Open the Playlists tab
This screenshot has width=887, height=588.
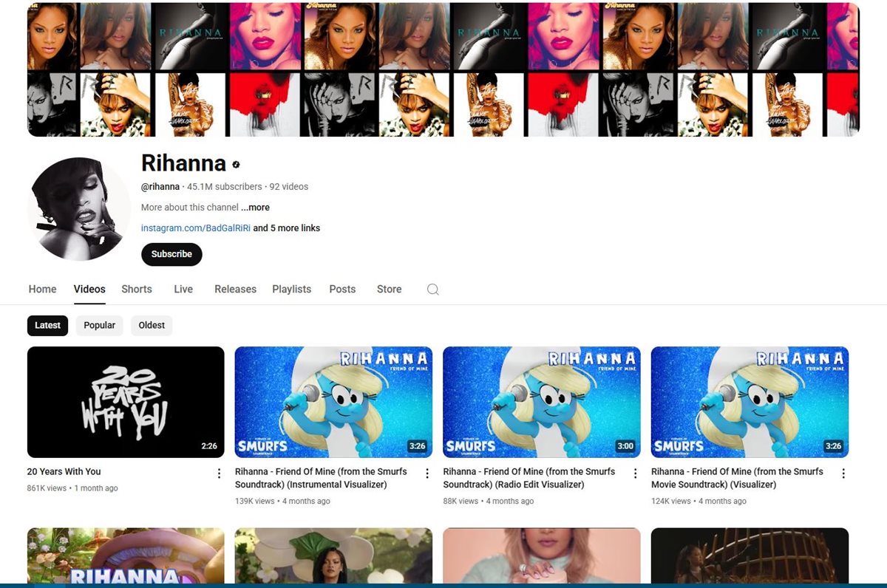(x=291, y=290)
